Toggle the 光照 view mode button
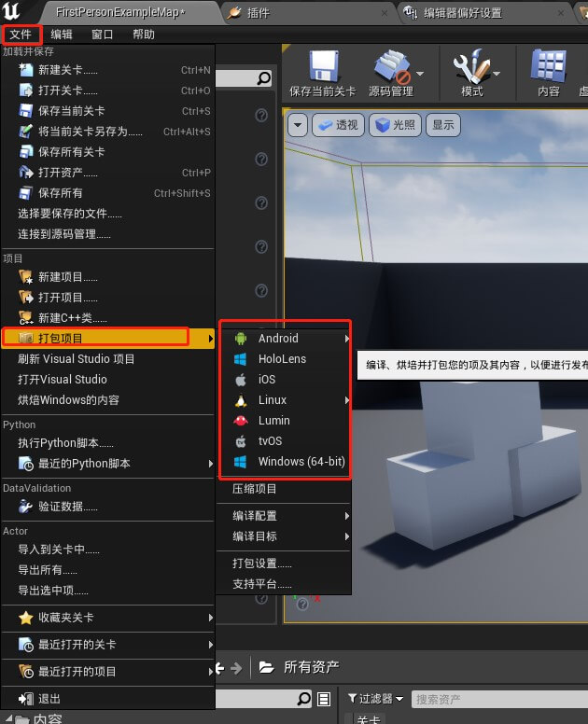588x724 pixels. 395,125
